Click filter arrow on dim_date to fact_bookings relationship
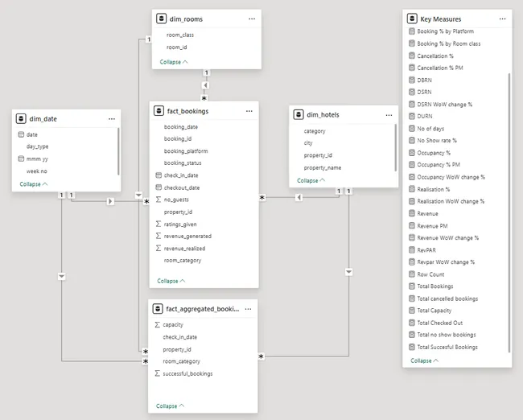 click(110, 201)
